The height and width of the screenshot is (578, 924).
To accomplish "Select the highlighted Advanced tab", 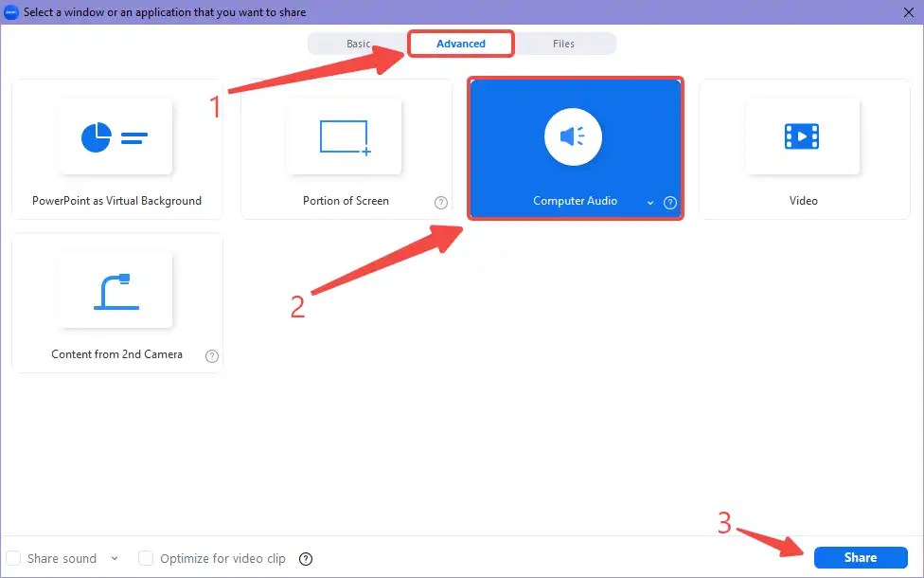I will coord(461,43).
